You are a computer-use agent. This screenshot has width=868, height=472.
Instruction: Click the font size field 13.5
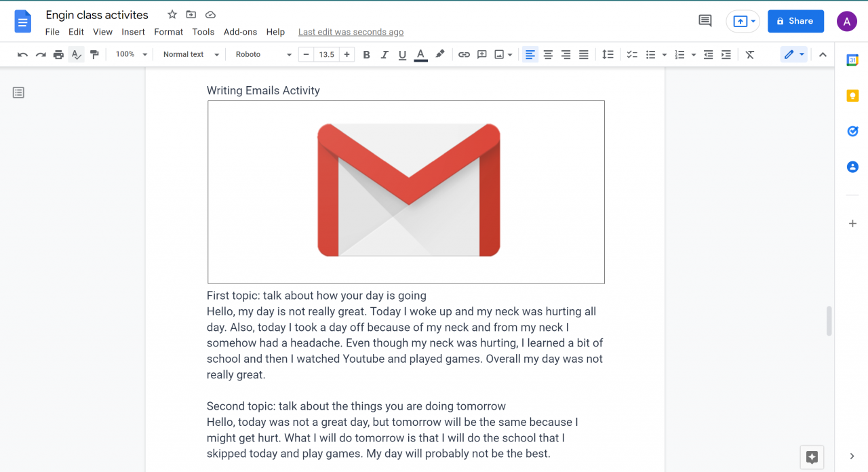pos(327,54)
